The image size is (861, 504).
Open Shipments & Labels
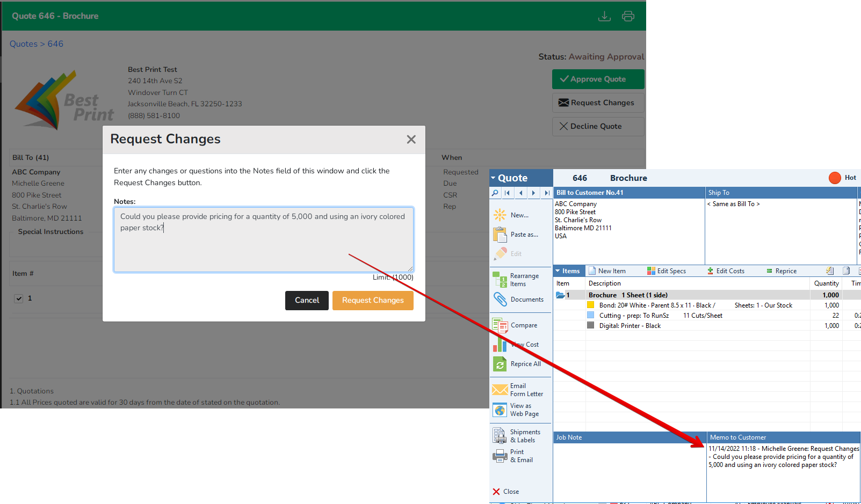pos(517,436)
